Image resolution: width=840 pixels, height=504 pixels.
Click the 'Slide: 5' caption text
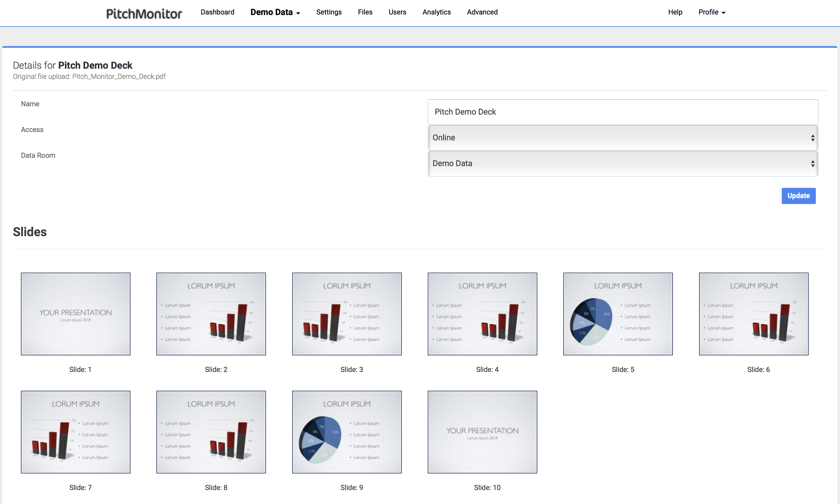623,370
